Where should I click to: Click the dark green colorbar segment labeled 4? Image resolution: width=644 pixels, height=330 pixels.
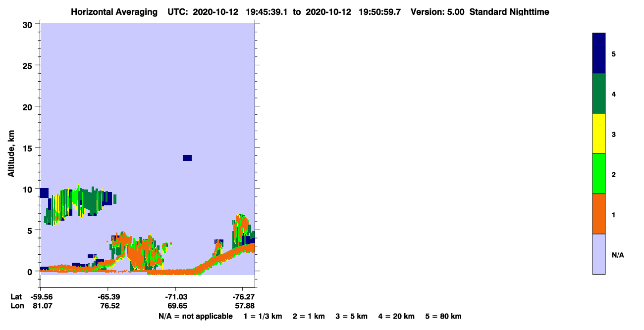click(x=599, y=94)
